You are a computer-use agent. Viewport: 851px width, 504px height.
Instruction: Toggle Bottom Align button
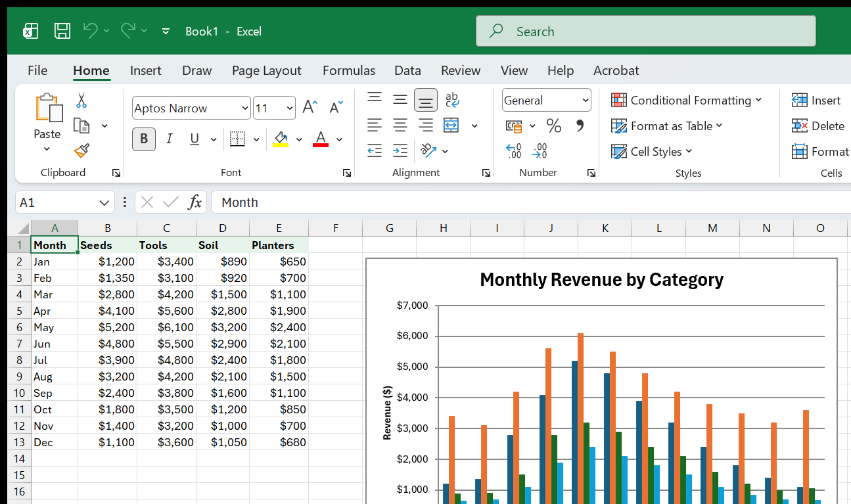[x=426, y=100]
